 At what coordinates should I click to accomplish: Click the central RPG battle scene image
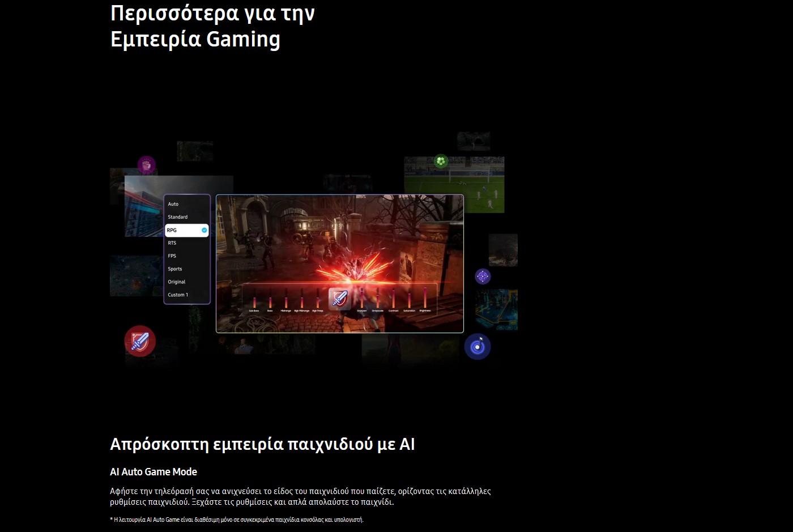point(340,263)
